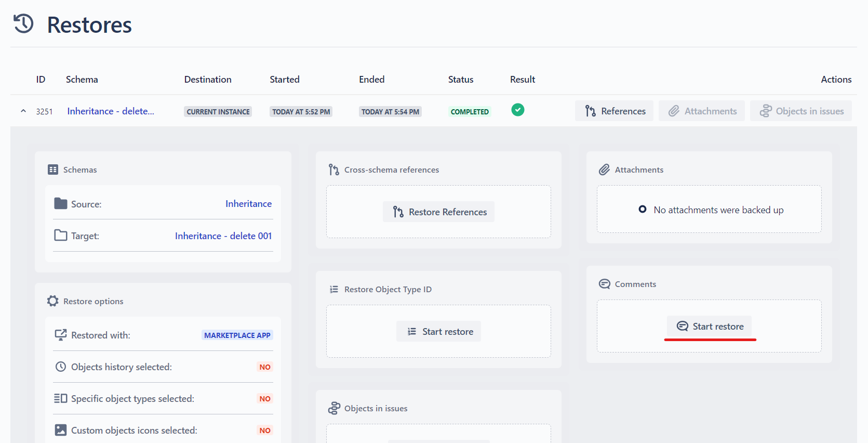This screenshot has width=868, height=443.
Task: Open the References action button
Action: [x=614, y=111]
